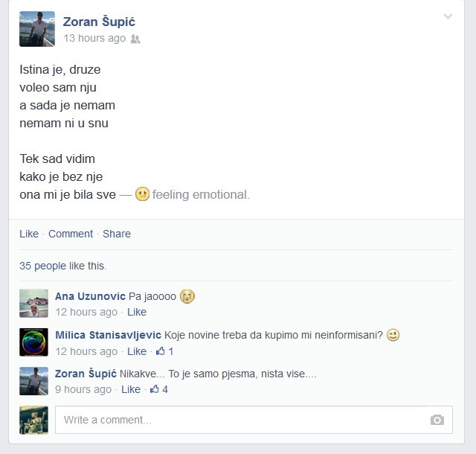Click the feeling emotional emoji icon

[142, 194]
